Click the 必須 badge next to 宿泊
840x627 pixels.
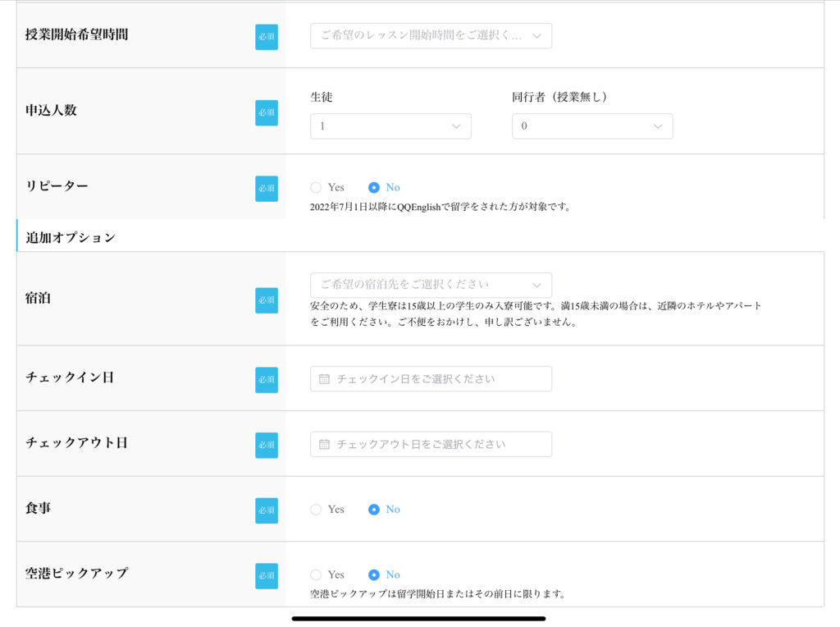267,300
